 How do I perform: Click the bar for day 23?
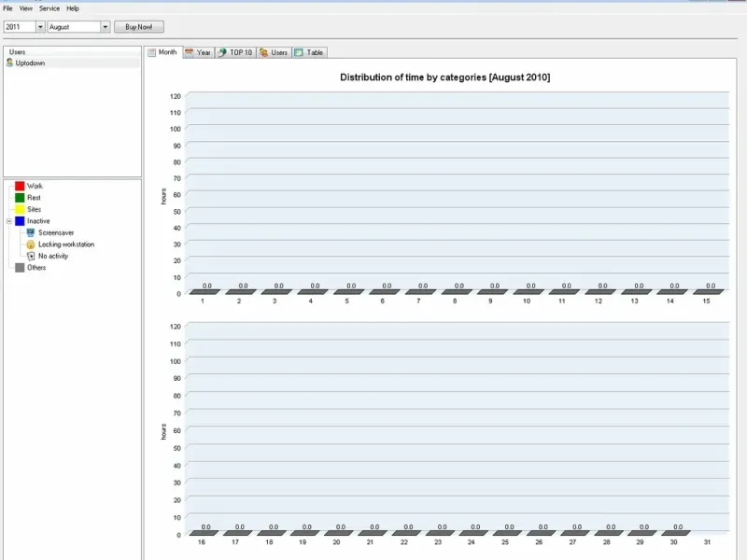pyautogui.click(x=440, y=533)
